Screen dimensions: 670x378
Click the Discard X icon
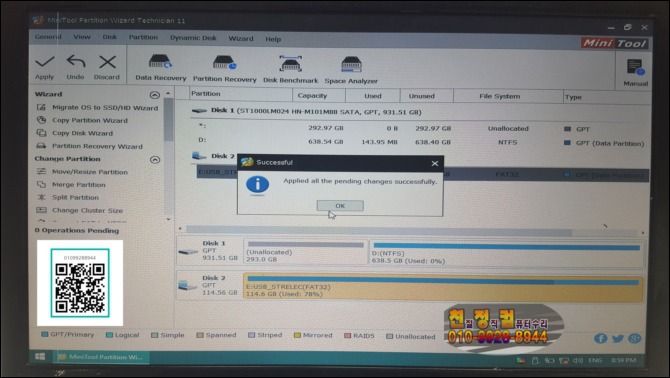pos(107,62)
